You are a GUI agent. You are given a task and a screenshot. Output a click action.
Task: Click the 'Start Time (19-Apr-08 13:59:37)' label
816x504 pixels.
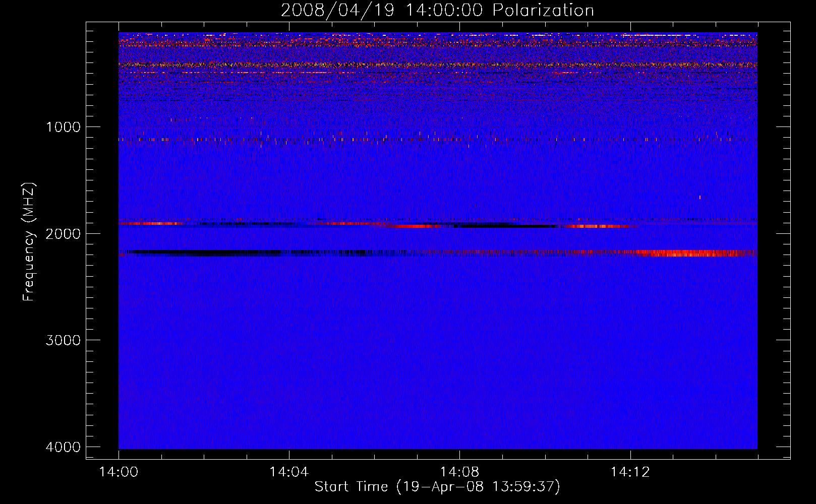click(437, 487)
